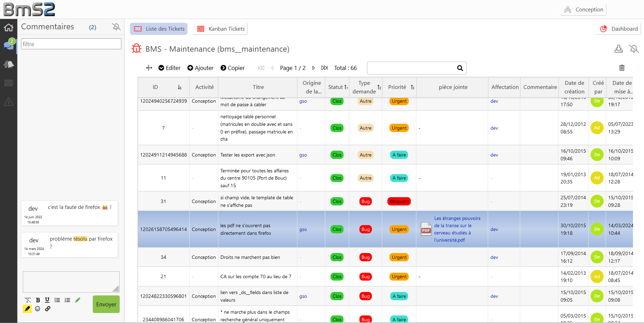Jump to the last page arrow
644x323 pixels.
point(325,68)
